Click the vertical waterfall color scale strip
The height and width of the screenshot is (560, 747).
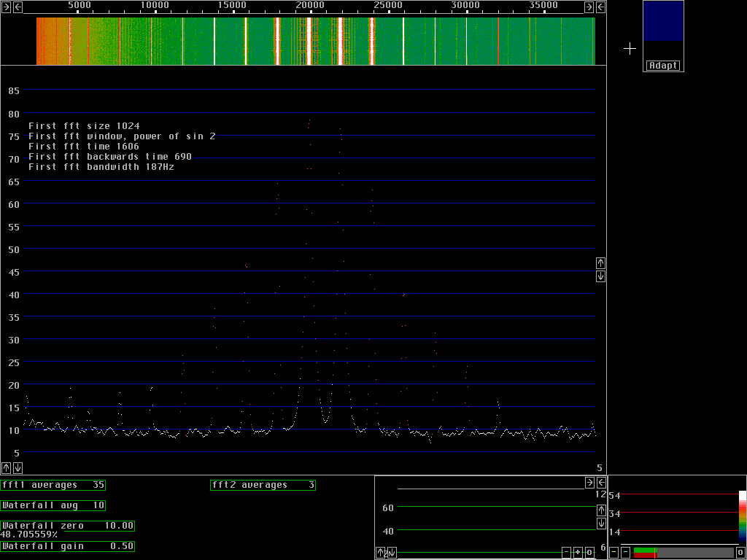tap(742, 516)
